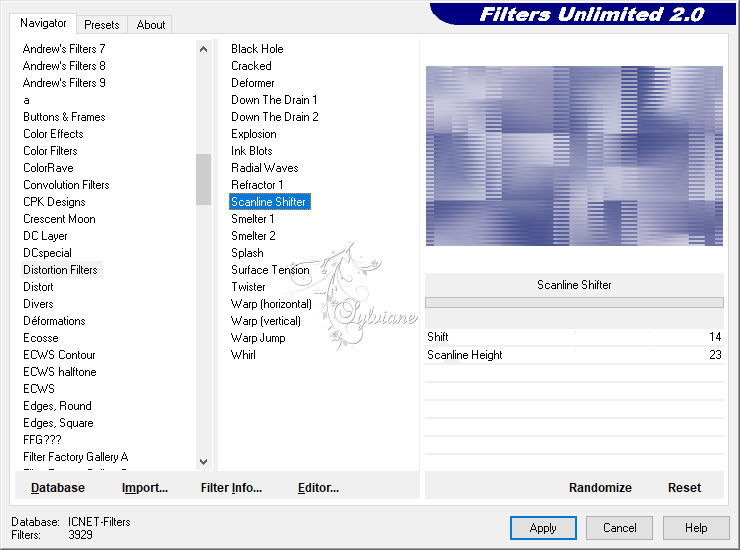This screenshot has width=740, height=550.
Task: Select Crescent Moon category
Action: click(x=59, y=219)
